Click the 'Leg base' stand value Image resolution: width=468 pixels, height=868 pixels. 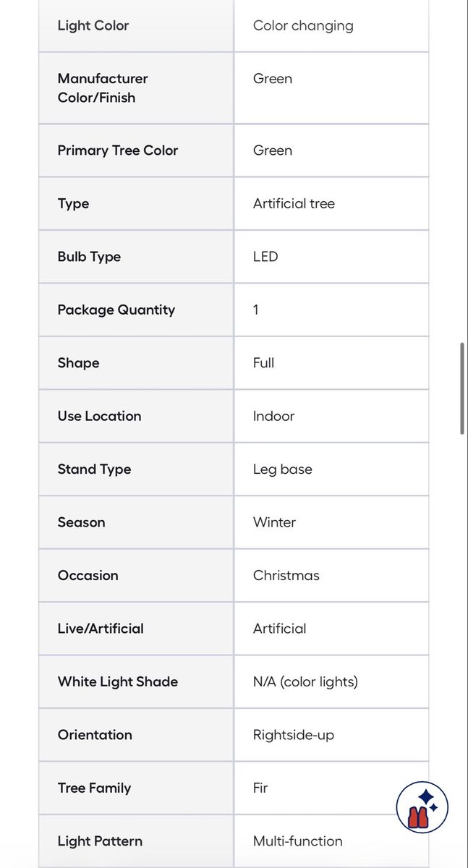282,469
